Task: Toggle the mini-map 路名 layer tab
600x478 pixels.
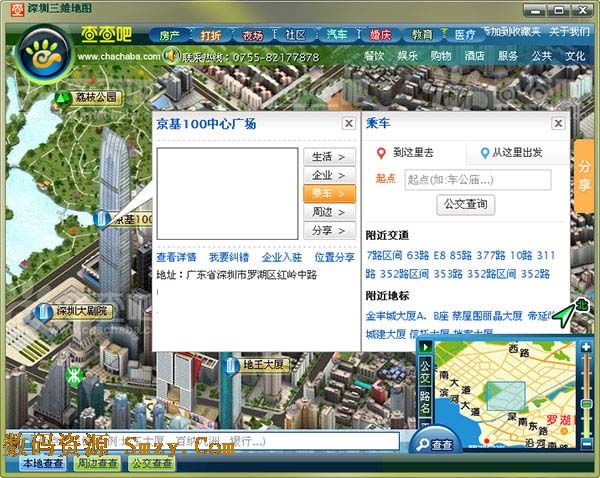Action: (x=425, y=402)
